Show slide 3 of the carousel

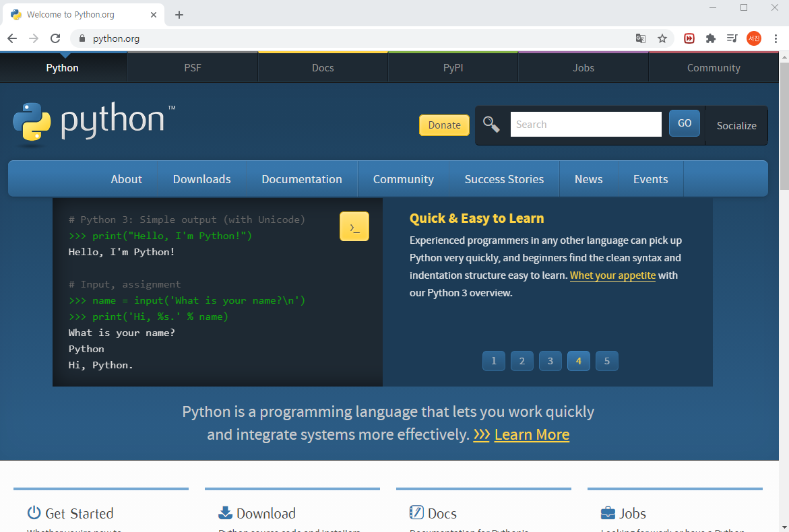550,361
